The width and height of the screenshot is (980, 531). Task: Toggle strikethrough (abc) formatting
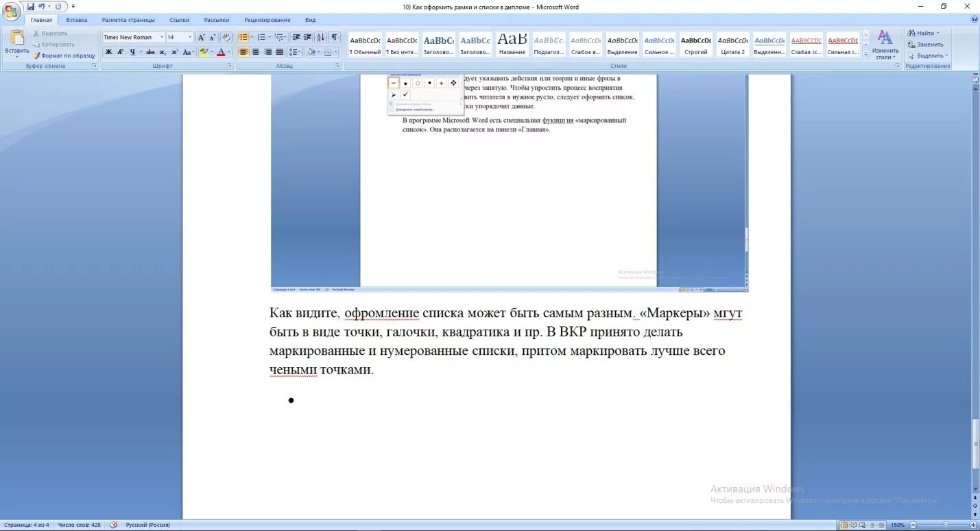pos(150,52)
